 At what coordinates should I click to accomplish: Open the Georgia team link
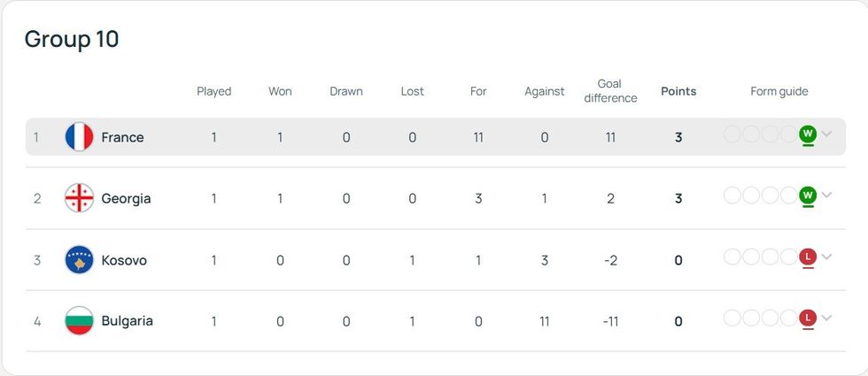pos(126,198)
